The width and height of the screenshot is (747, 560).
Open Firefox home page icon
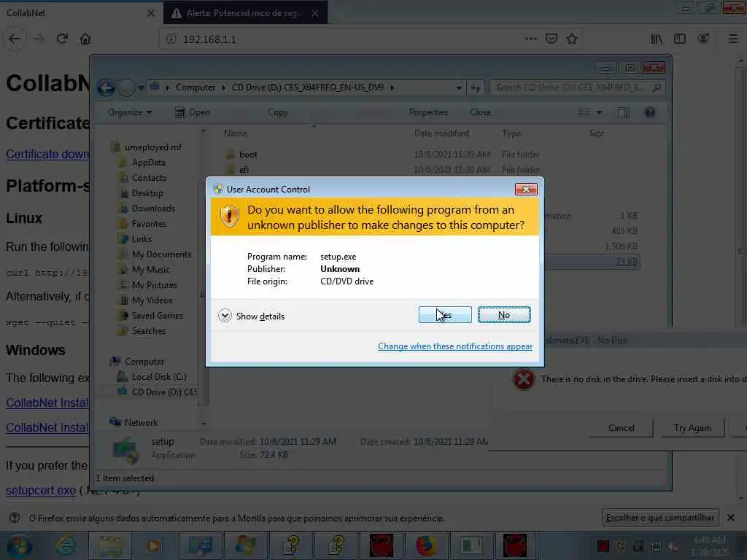85,39
